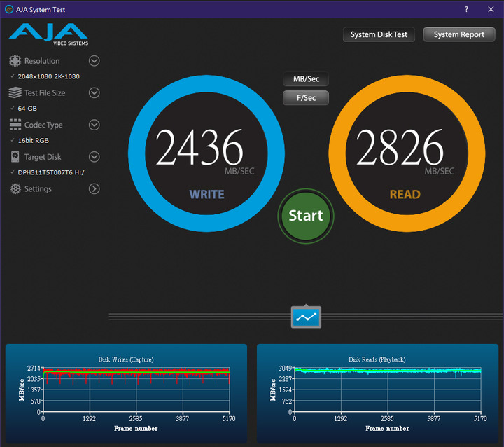Click the Target Disk drive icon
The height and width of the screenshot is (447, 504).
[15, 157]
